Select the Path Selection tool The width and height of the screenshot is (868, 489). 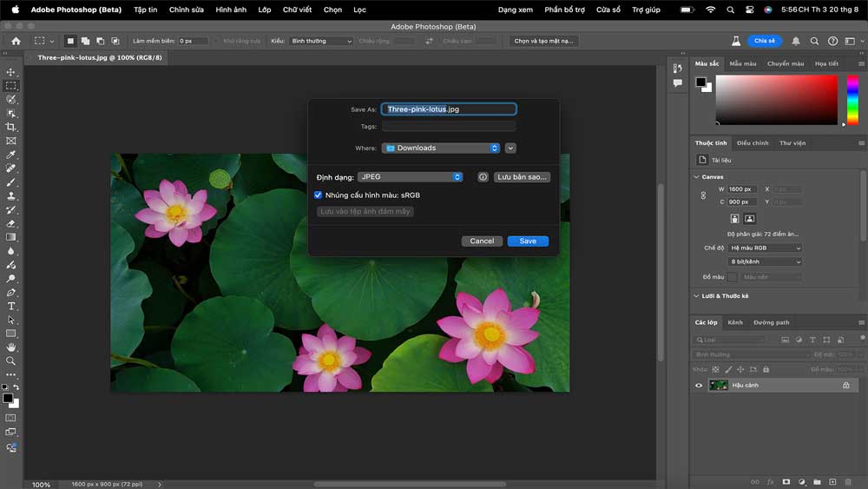(x=11, y=320)
